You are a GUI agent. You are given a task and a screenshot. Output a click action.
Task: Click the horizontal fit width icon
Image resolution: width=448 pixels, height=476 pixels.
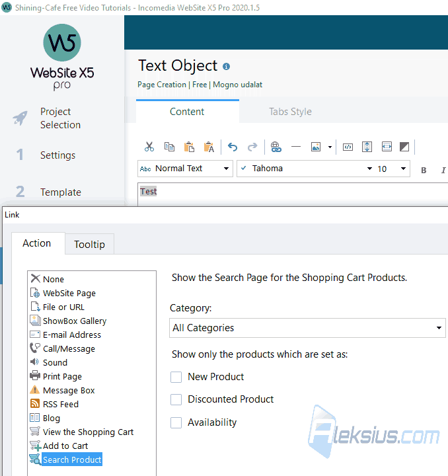pyautogui.click(x=387, y=147)
